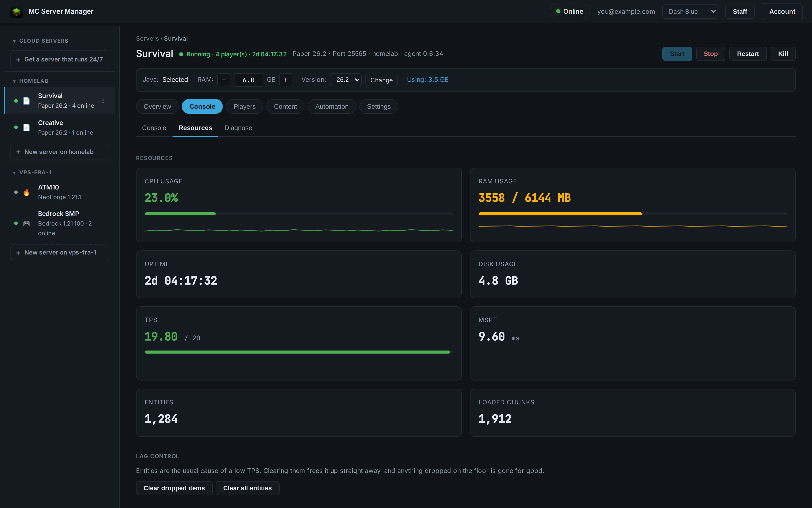Kill the server process

coord(783,54)
